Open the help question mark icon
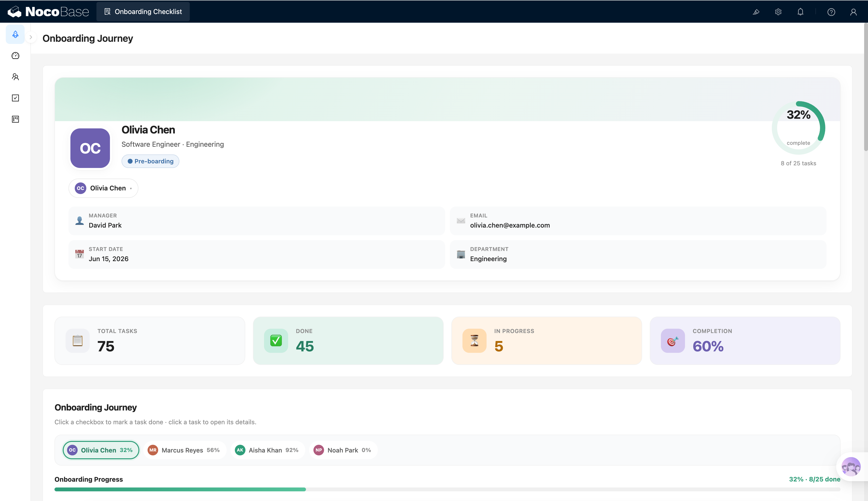This screenshot has height=501, width=868. pos(831,12)
